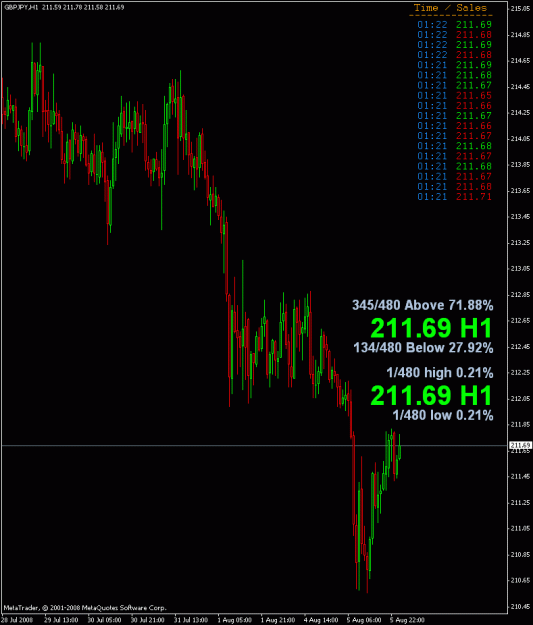Image resolution: width=533 pixels, height=625 pixels.
Task: Click '211.69 H1' between the Above and Below lines
Action: 431,328
